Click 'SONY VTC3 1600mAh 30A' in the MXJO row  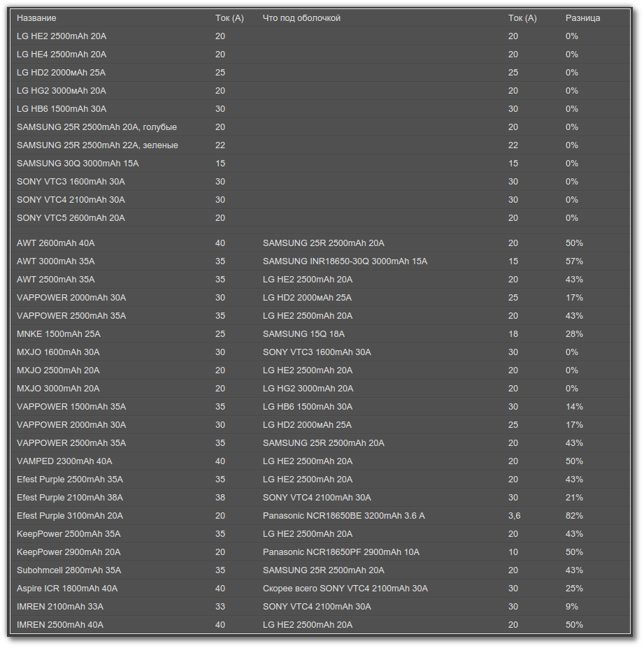click(317, 352)
